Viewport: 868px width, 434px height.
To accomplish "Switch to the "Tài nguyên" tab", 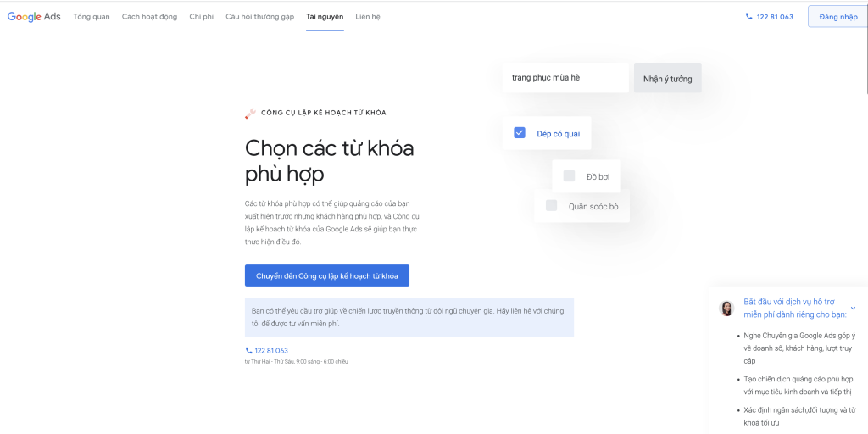I will point(325,17).
